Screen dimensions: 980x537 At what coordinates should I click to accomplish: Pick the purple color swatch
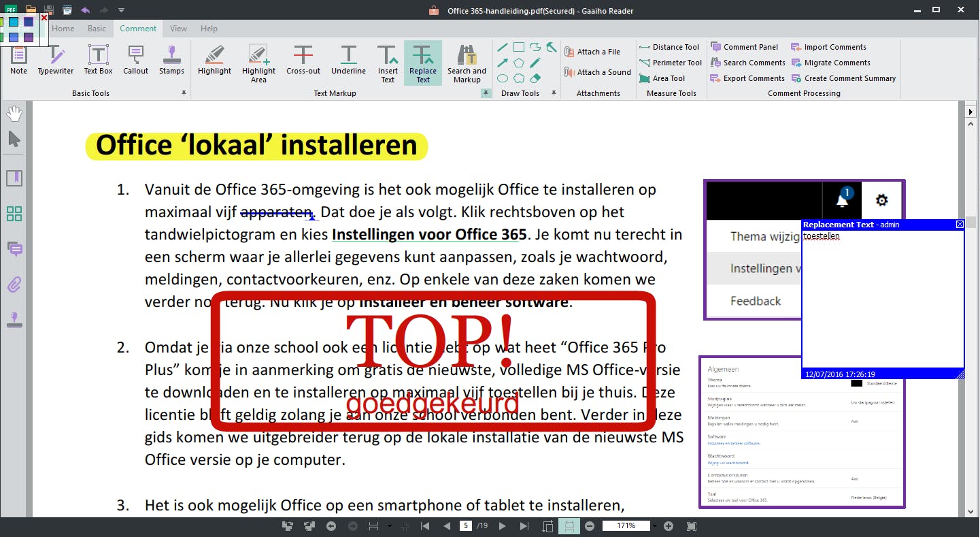[29, 37]
